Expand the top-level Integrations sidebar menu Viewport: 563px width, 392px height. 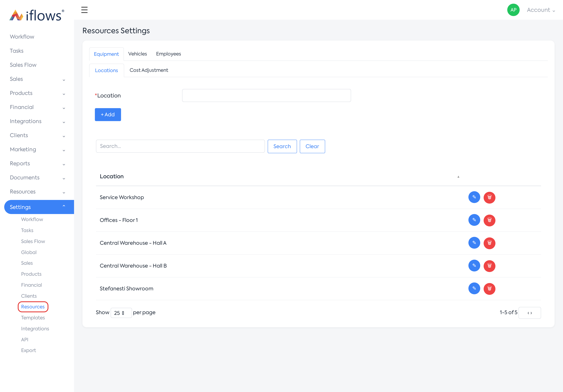click(37, 121)
